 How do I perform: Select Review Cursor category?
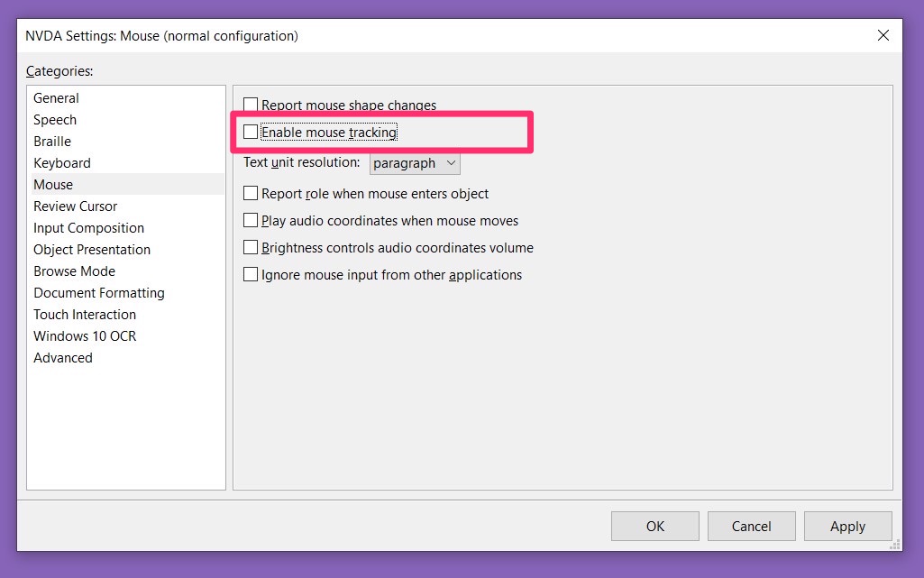point(76,206)
